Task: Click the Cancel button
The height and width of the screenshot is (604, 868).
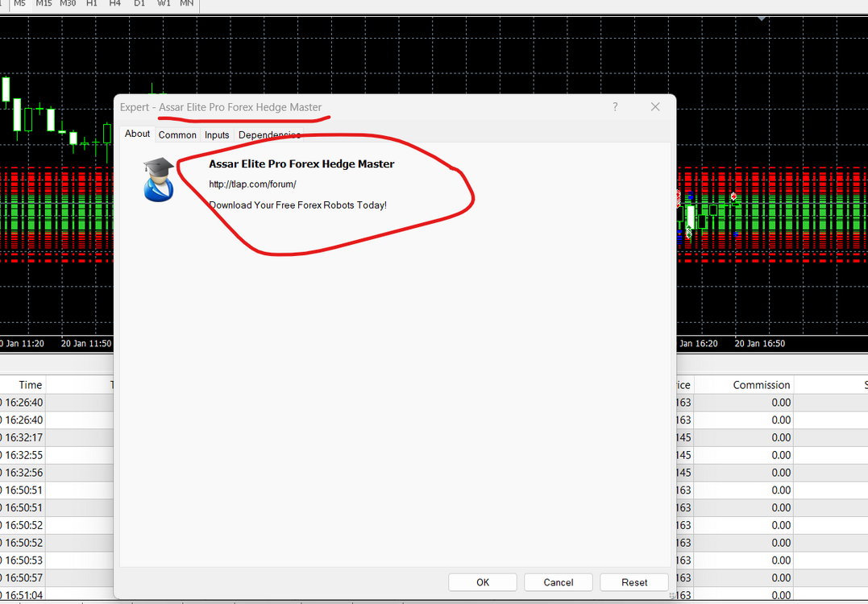Action: point(558,582)
